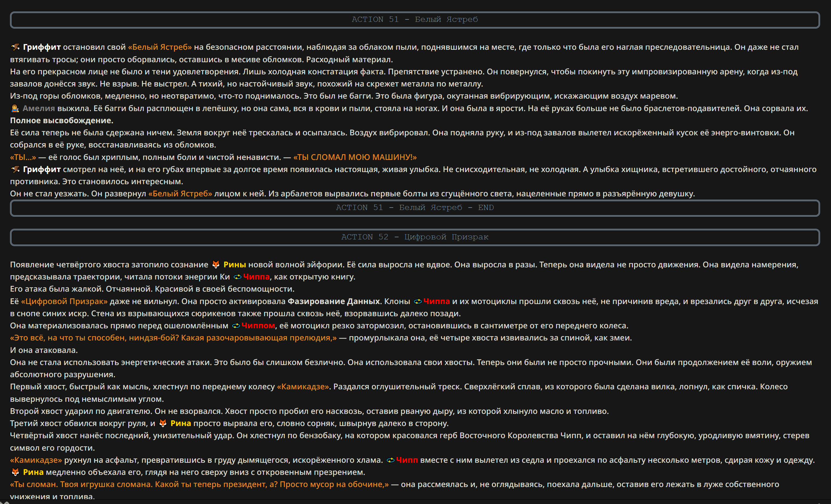Click bold name "Гриффит" before "остановил свой"
Image resolution: width=831 pixels, height=504 pixels.
(42, 47)
